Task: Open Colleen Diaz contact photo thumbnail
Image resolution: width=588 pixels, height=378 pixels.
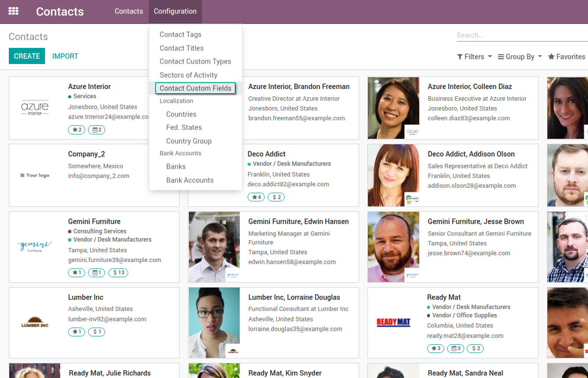Action: (x=393, y=108)
